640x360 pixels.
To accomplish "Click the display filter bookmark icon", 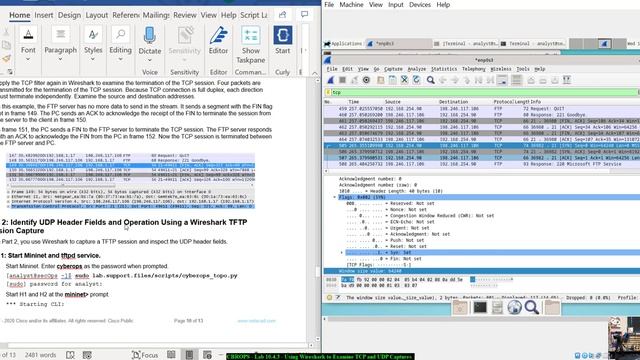I will [328, 93].
